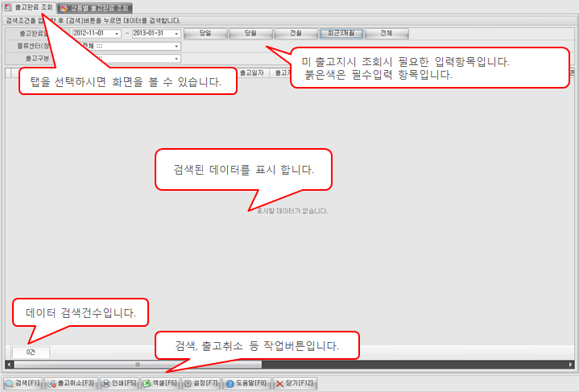
Task: Select the 전체 date range button
Action: 387,34
